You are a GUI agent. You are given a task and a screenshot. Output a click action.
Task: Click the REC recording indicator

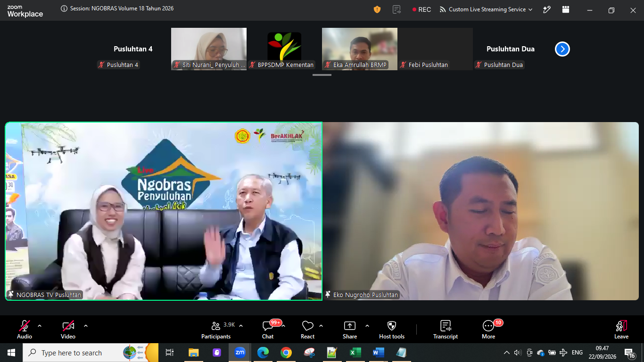pyautogui.click(x=421, y=9)
